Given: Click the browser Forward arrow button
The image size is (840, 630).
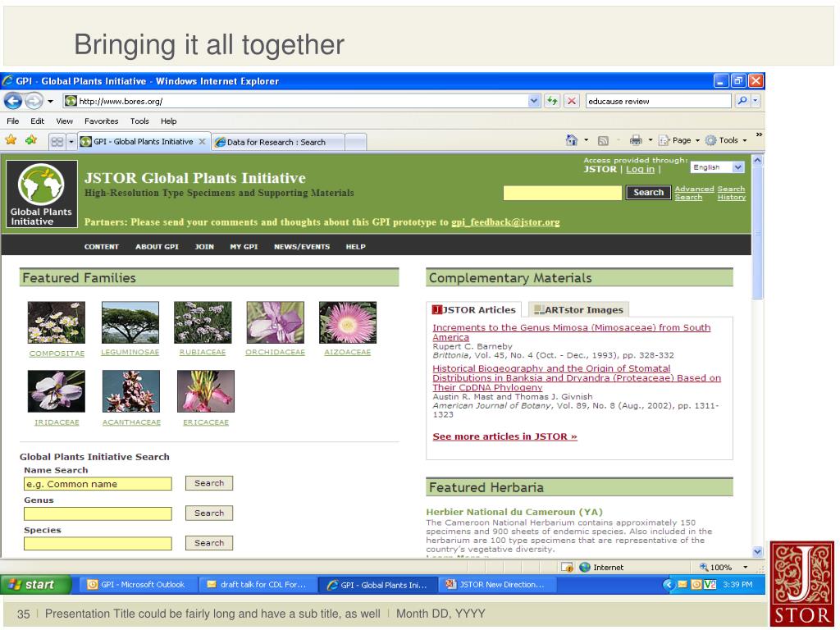Looking at the screenshot, I should 33,101.
